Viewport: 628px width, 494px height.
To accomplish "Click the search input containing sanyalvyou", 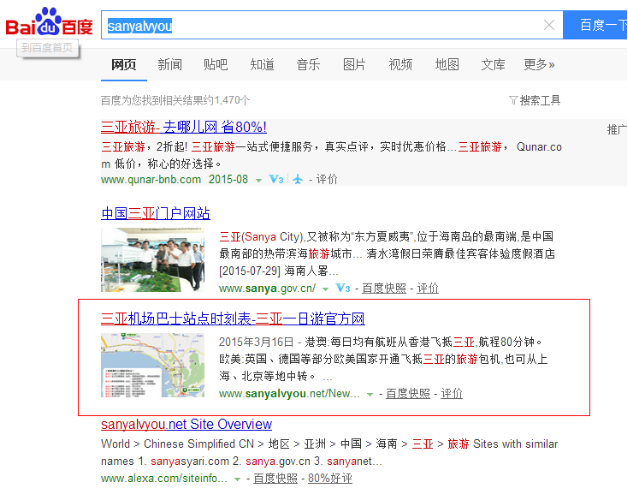I will pyautogui.click(x=332, y=25).
